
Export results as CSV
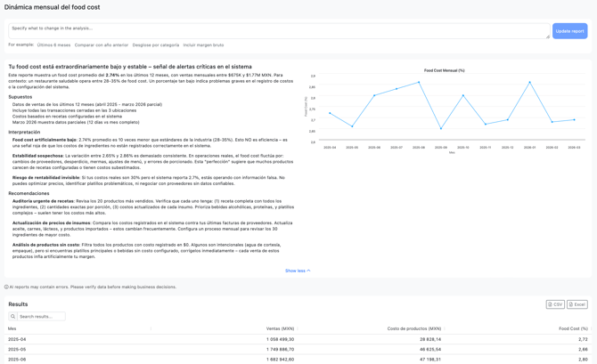coord(555,304)
